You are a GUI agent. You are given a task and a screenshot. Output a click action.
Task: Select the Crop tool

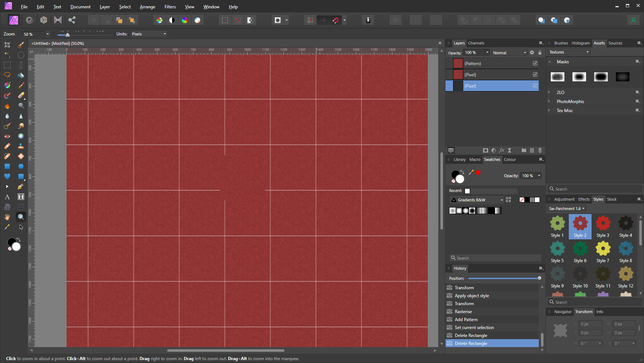(7, 45)
